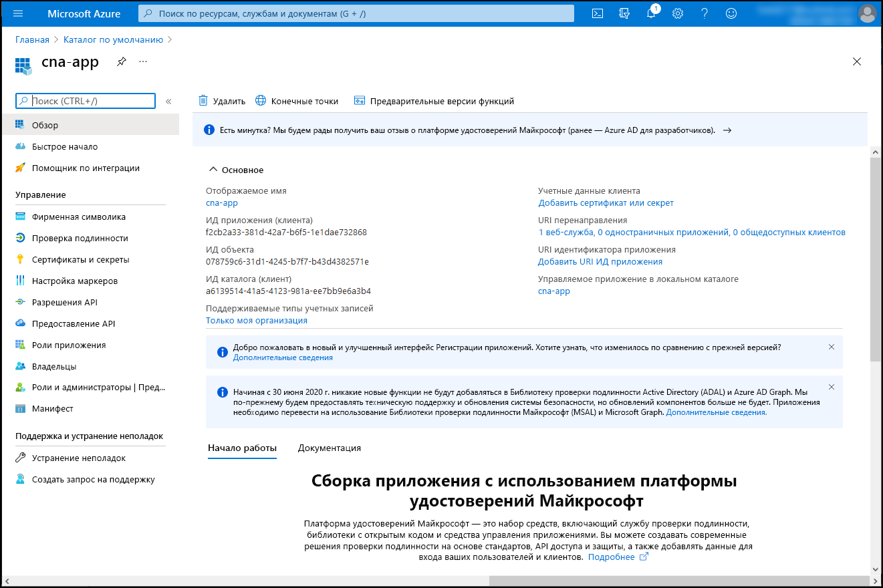
Task: Close the cna-app blade
Action: pos(857,61)
